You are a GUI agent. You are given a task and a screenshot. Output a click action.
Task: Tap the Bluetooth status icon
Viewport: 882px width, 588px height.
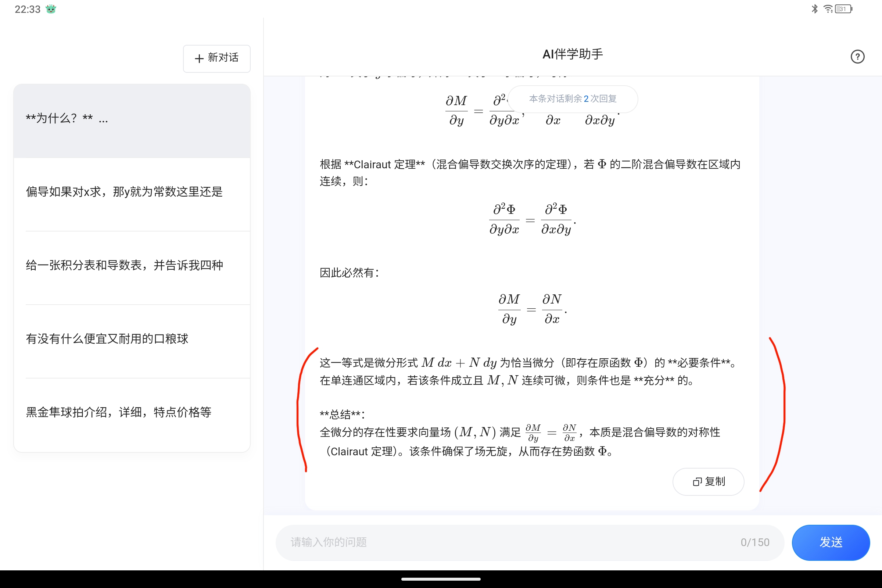[x=814, y=9]
